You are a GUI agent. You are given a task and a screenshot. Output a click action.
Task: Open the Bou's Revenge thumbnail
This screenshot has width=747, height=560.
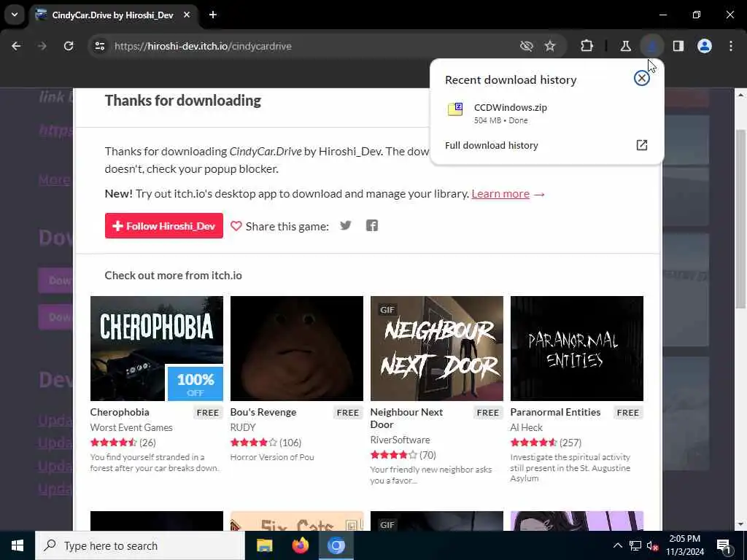pos(296,349)
